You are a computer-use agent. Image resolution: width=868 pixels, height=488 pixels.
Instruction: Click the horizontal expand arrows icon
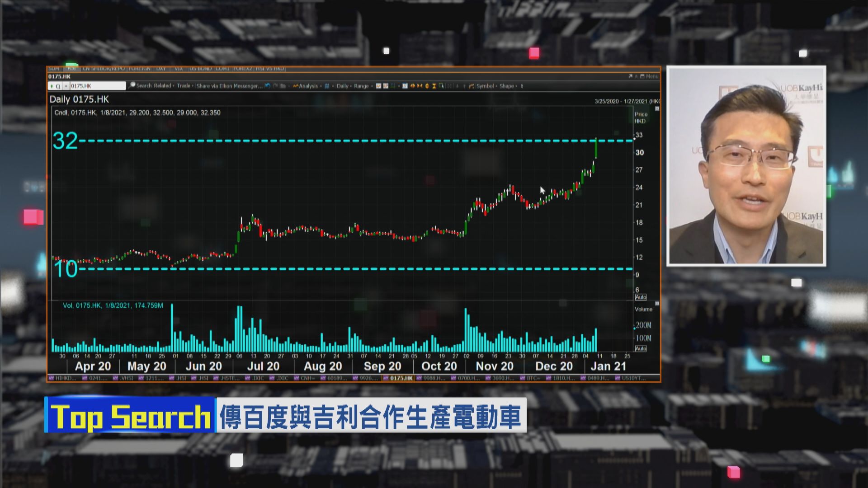[x=412, y=86]
